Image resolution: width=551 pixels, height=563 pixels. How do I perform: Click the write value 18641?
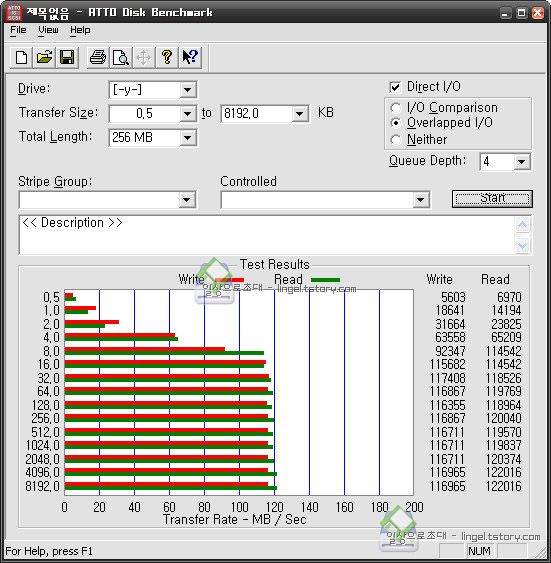pyautogui.click(x=450, y=310)
